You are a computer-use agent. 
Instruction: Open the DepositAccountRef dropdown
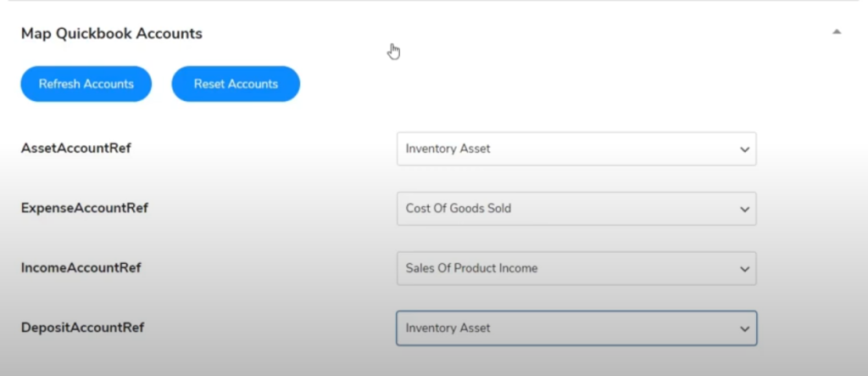[576, 328]
